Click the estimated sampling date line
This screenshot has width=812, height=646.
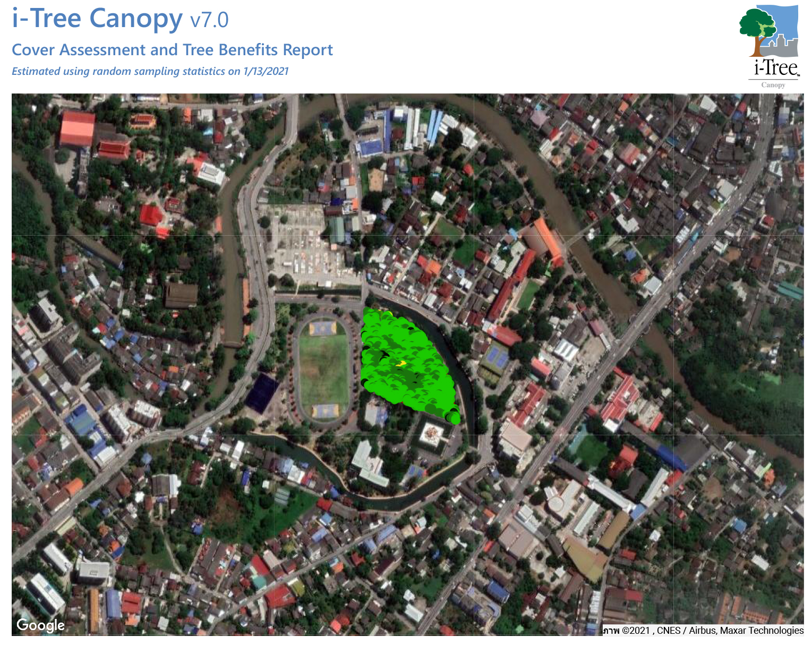coord(150,72)
